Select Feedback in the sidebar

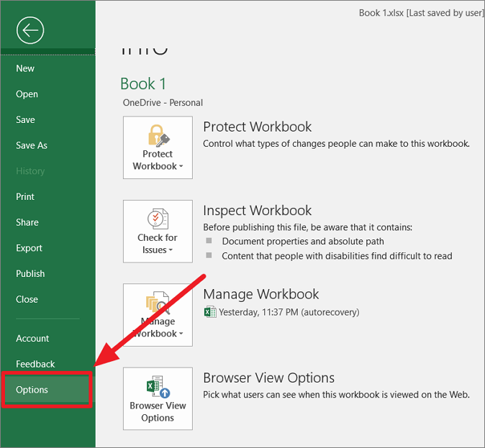tap(35, 364)
